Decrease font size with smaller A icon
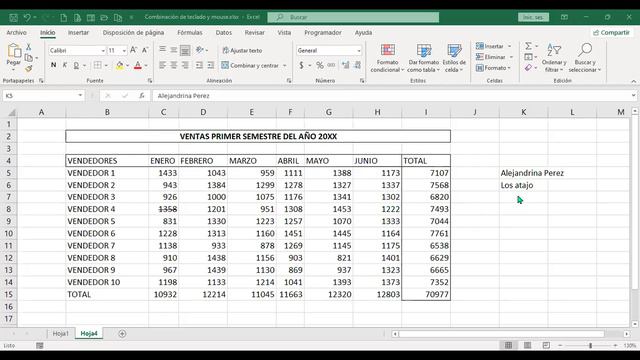Image resolution: width=640 pixels, height=360 pixels. (x=145, y=50)
